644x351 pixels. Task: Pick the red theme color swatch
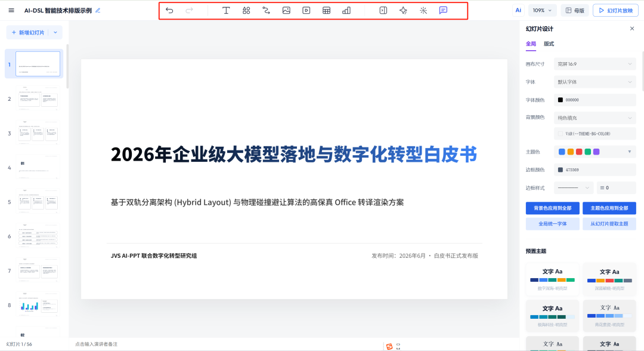(x=579, y=152)
